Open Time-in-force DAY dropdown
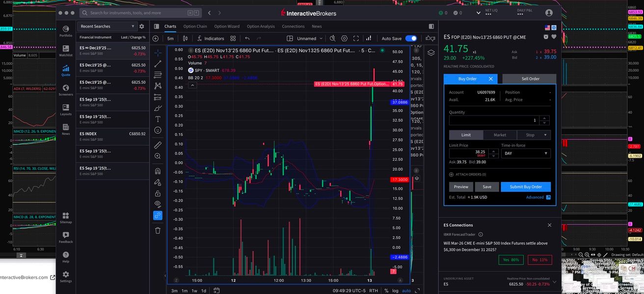This screenshot has height=294, width=644. (525, 153)
